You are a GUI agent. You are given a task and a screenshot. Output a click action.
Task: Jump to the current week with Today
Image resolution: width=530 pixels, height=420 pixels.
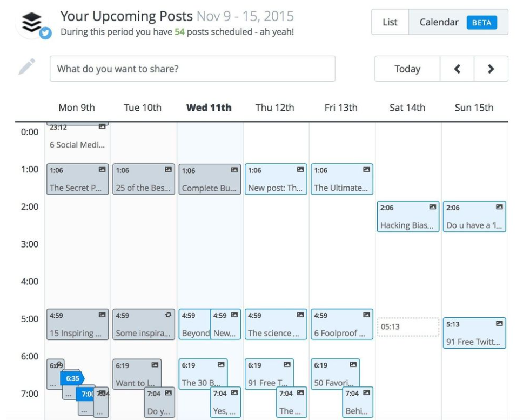point(407,69)
